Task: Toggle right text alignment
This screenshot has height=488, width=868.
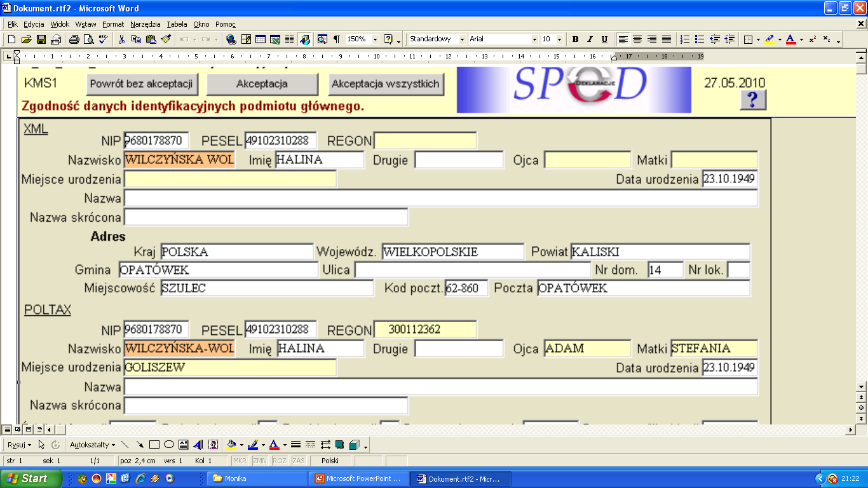Action: 652,39
